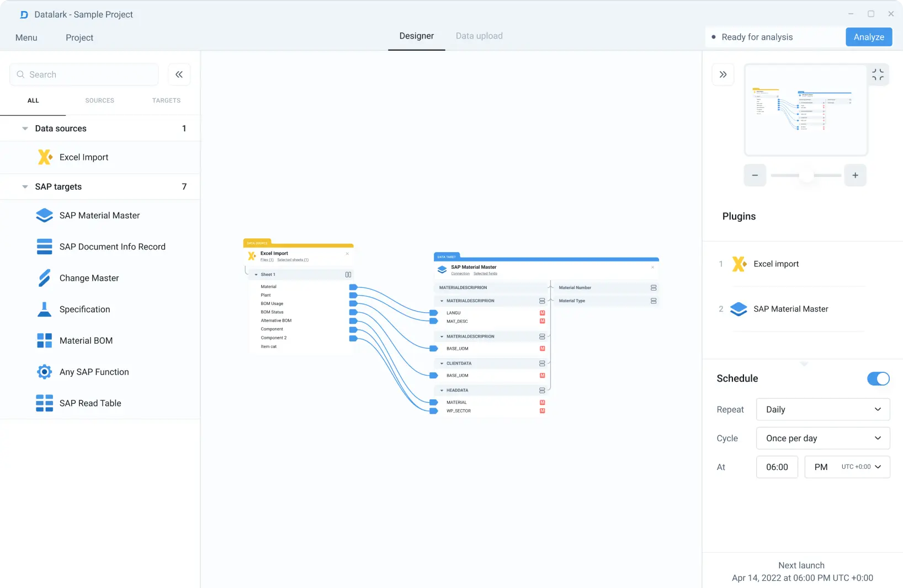This screenshot has width=903, height=588.
Task: Collapse the right panel with double chevron
Action: pos(723,74)
